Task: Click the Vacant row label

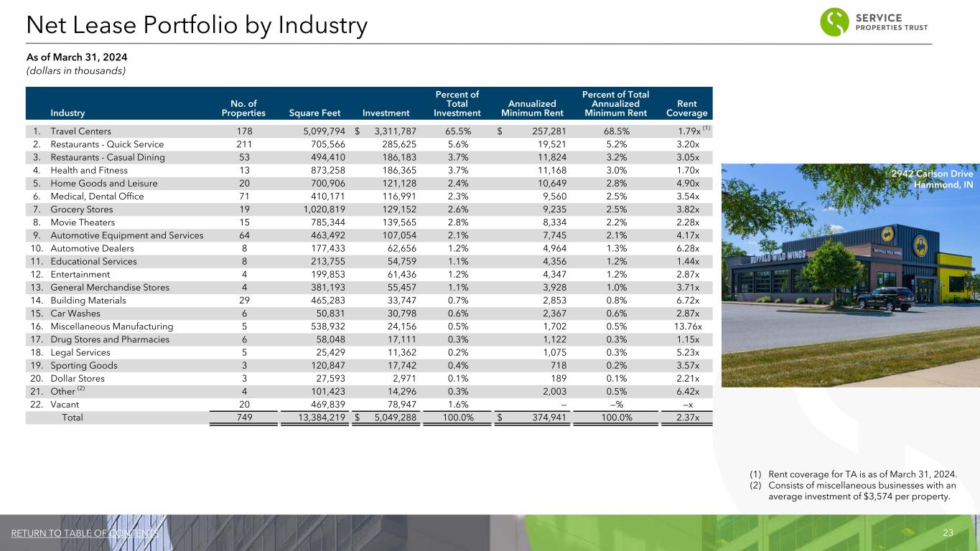Action: click(66, 405)
